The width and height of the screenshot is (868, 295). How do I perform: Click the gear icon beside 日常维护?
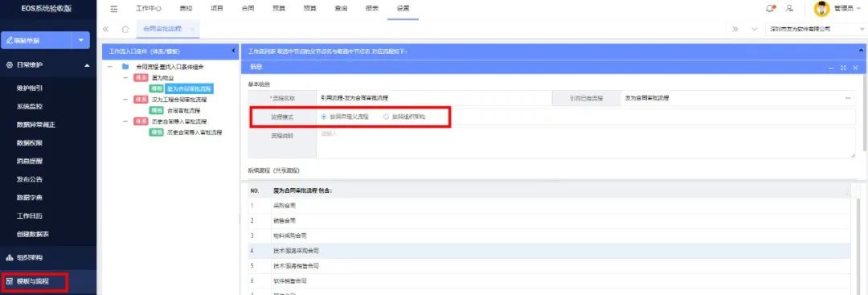tap(9, 65)
